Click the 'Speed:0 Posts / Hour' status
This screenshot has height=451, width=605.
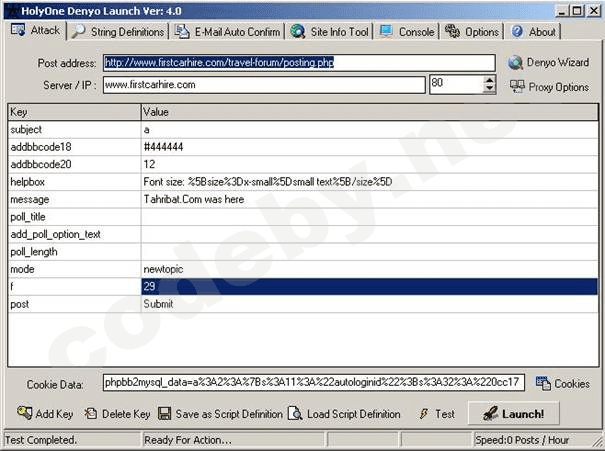pyautogui.click(x=522, y=440)
